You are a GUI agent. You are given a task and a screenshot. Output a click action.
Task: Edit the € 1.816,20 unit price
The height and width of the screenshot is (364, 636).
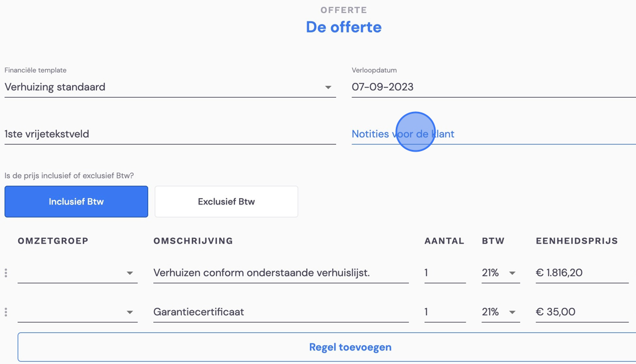tap(582, 273)
